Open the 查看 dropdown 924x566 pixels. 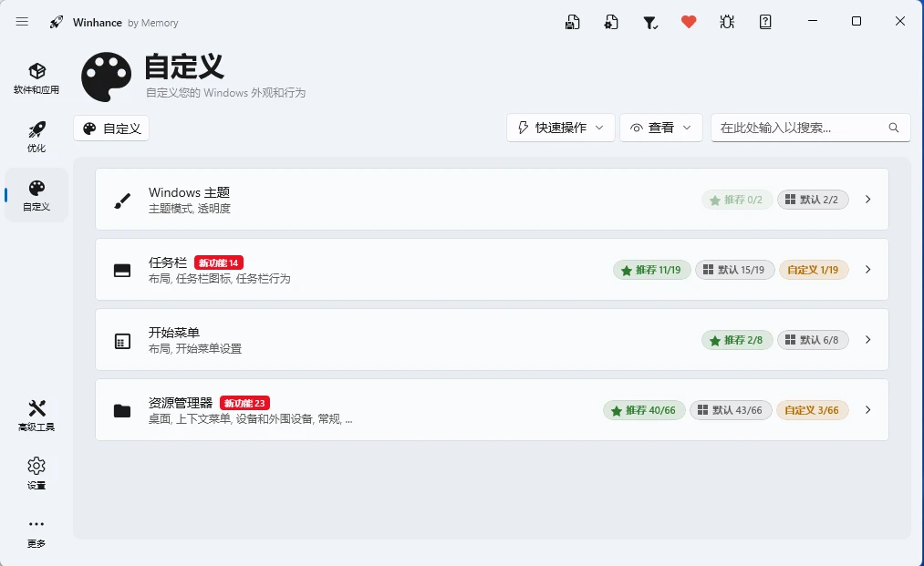661,128
